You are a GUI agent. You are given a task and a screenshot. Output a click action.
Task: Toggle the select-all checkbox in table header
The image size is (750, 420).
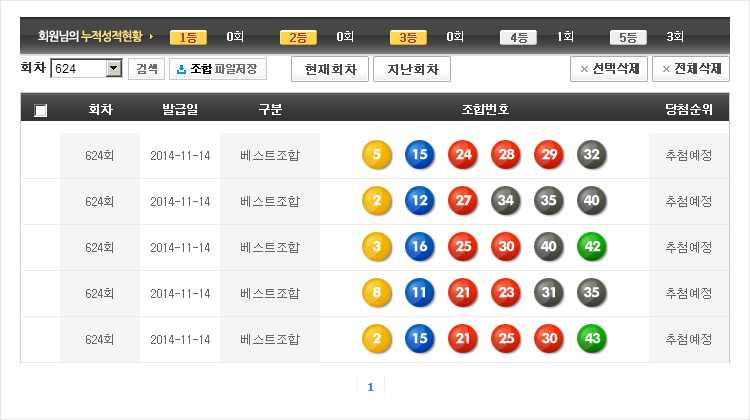(x=40, y=110)
